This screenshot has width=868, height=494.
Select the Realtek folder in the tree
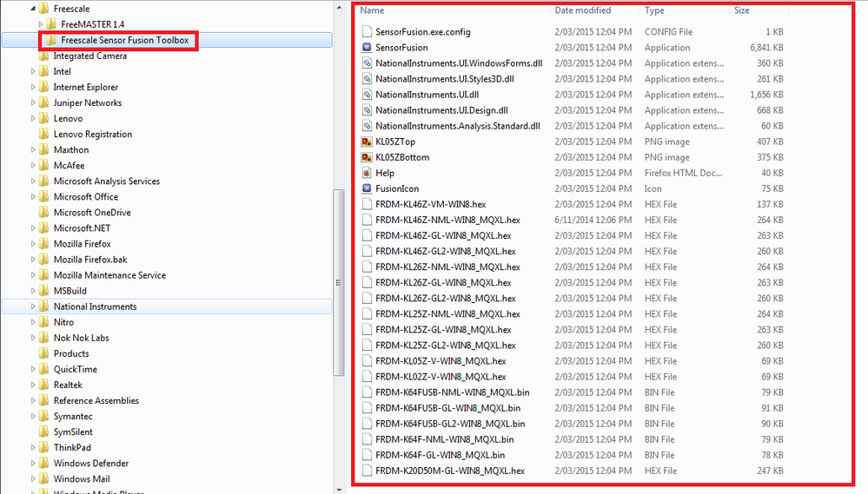point(68,385)
